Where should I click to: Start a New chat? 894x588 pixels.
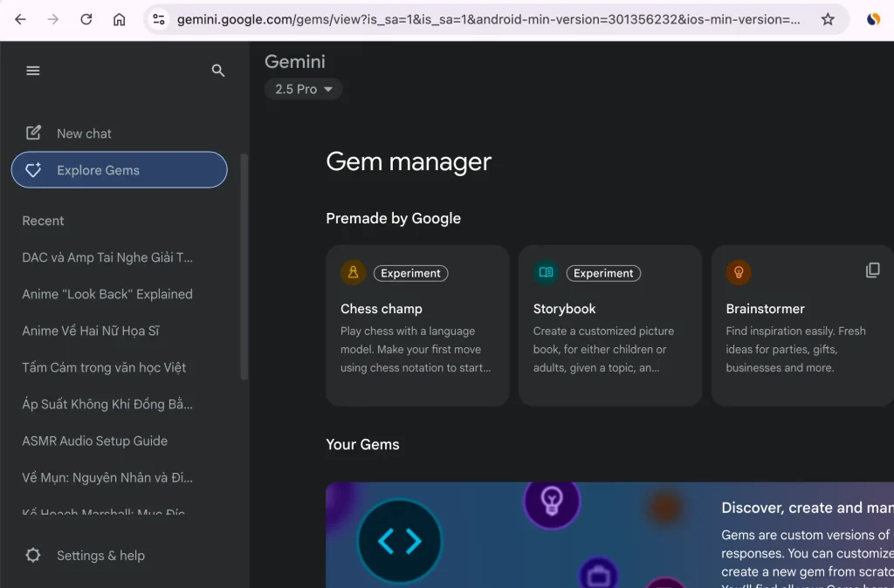pos(84,133)
